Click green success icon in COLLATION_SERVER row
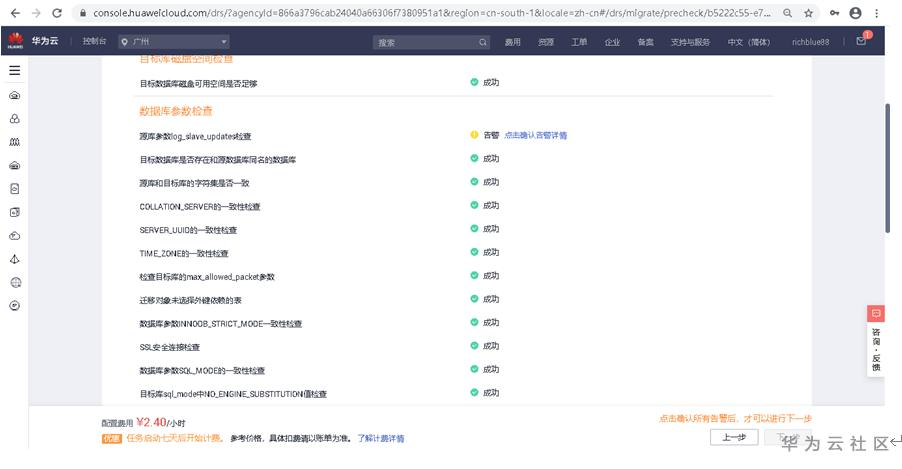902x469 pixels. 474,205
